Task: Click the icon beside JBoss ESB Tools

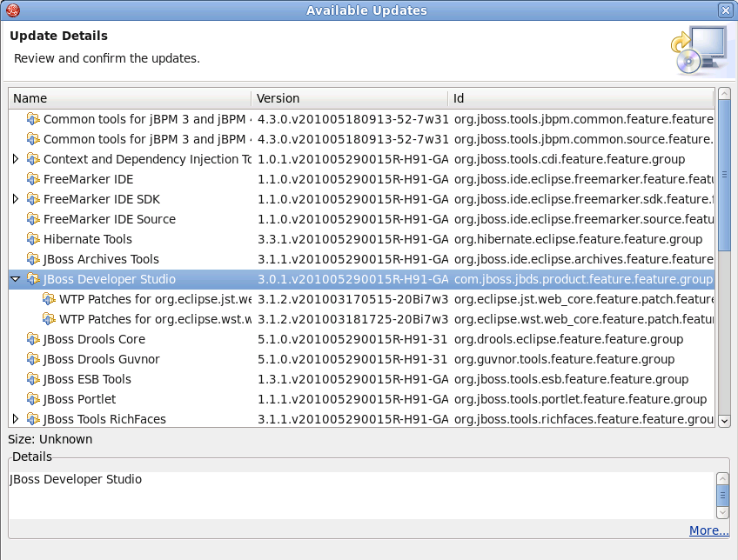Action: click(x=33, y=378)
